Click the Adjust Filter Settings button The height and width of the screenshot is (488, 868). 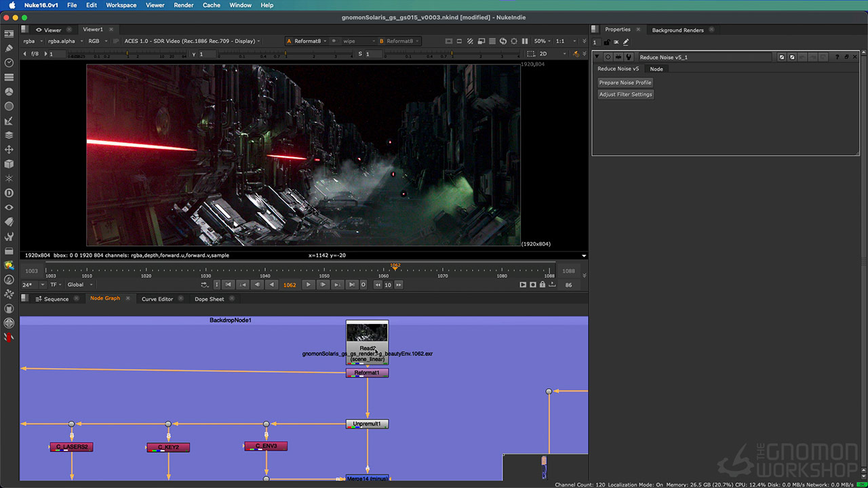click(625, 94)
